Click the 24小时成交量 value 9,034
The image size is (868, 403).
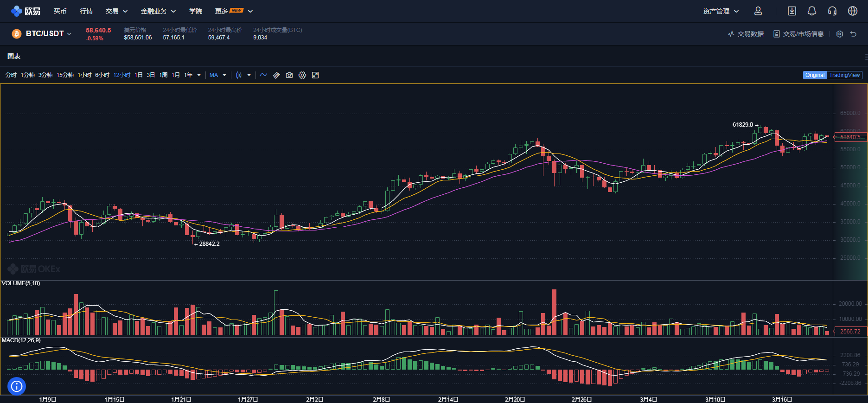coord(260,38)
